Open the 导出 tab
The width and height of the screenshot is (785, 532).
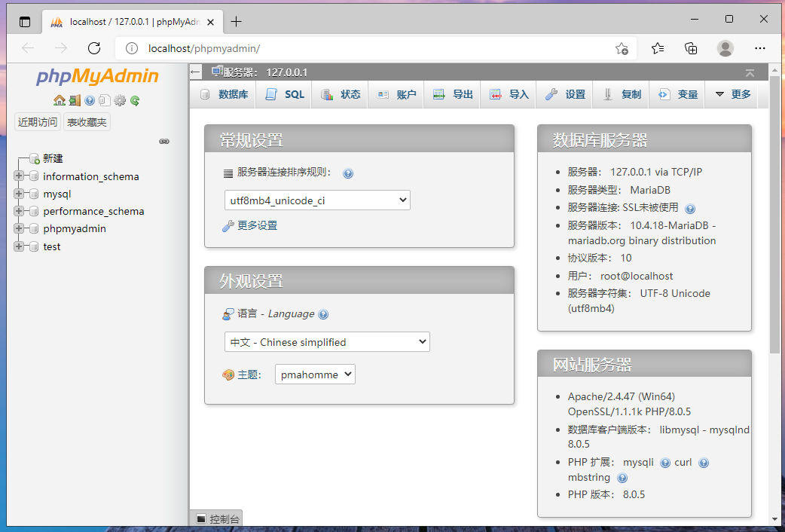[453, 94]
